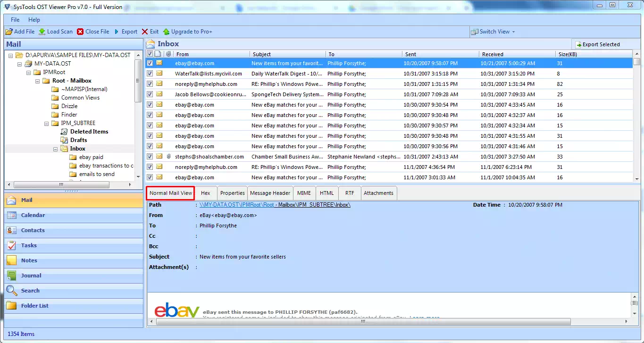The width and height of the screenshot is (644, 343).
Task: Open the Help menu
Action: pyautogui.click(x=34, y=20)
